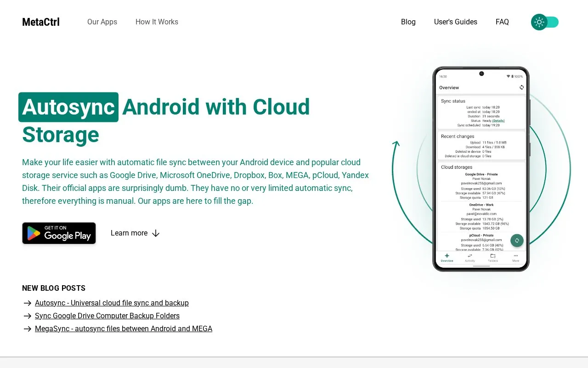Click the arrow icon before the Autosync blog post

pos(27,303)
